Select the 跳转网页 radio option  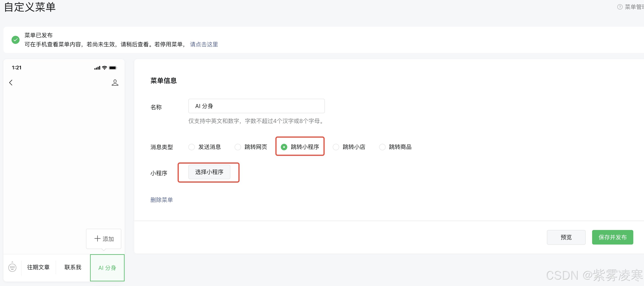[238, 147]
